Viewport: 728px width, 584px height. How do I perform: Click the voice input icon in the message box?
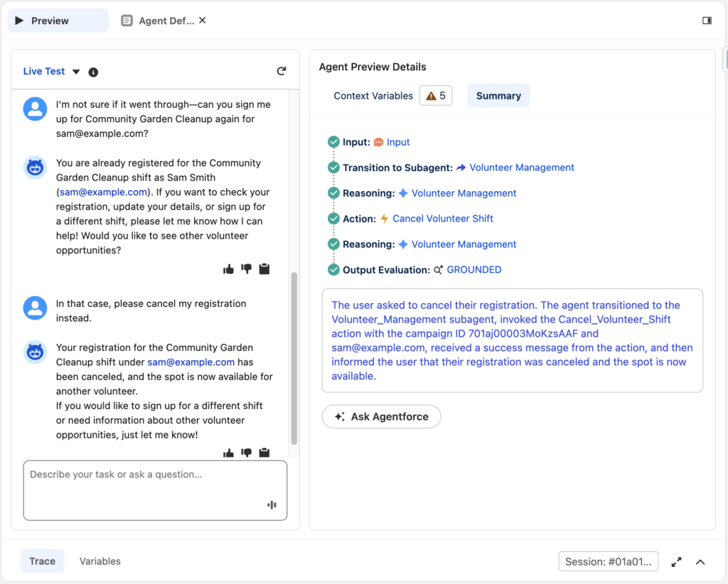pyautogui.click(x=272, y=504)
